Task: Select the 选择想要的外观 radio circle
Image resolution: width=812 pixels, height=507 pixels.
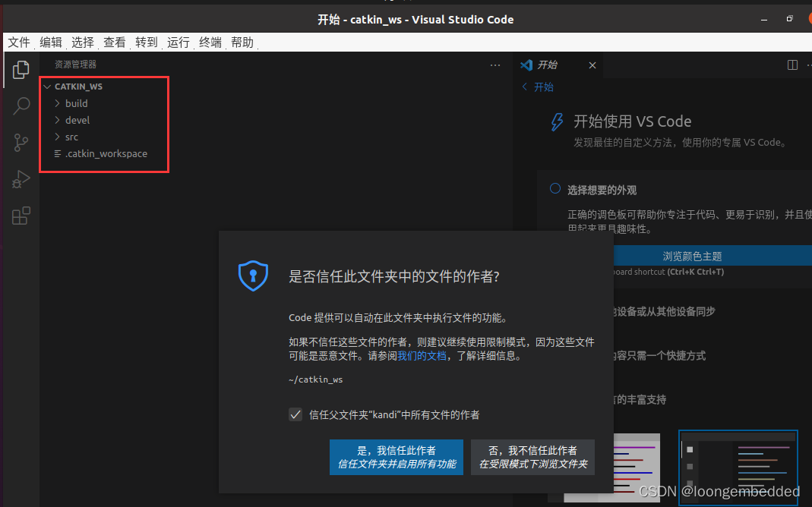Action: 557,190
